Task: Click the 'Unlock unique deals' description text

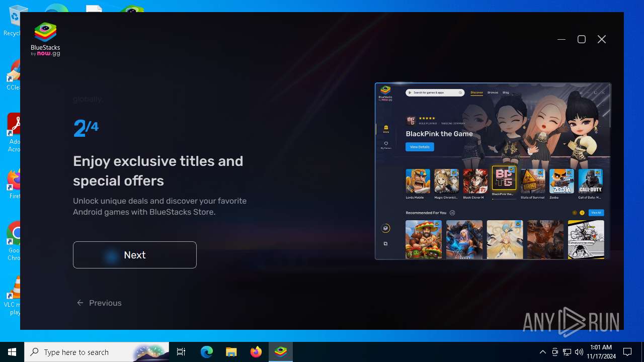Action: 159,206
